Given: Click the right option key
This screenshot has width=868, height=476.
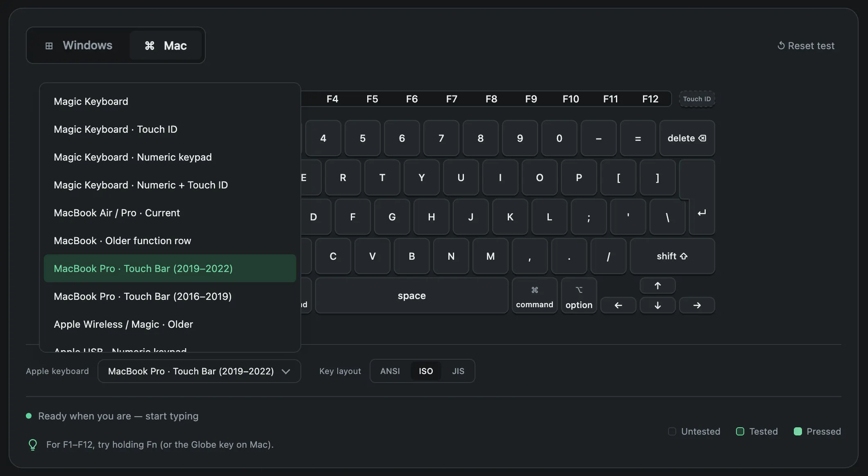Looking at the screenshot, I should [579, 296].
